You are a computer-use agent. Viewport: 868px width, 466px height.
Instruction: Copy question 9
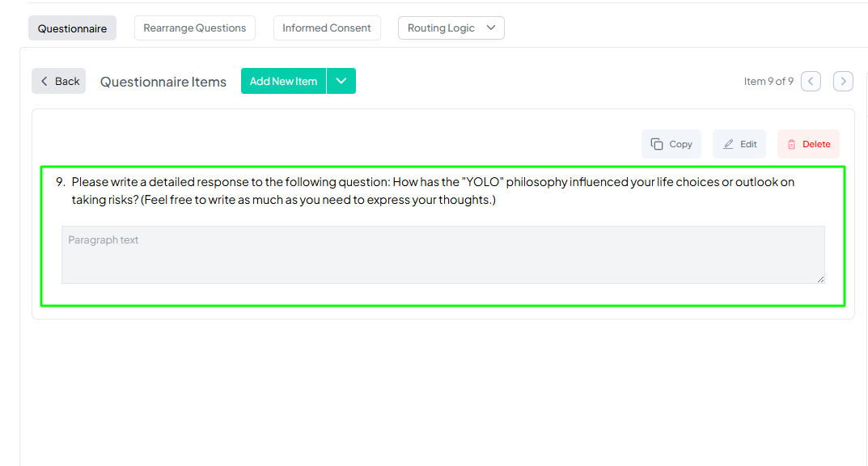pyautogui.click(x=671, y=144)
